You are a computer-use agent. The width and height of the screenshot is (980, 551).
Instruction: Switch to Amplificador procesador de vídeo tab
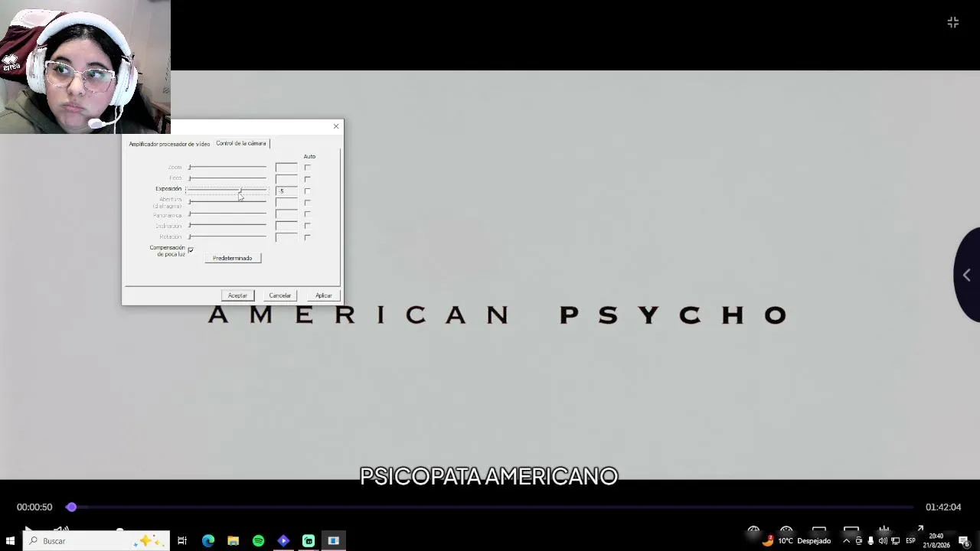point(169,144)
